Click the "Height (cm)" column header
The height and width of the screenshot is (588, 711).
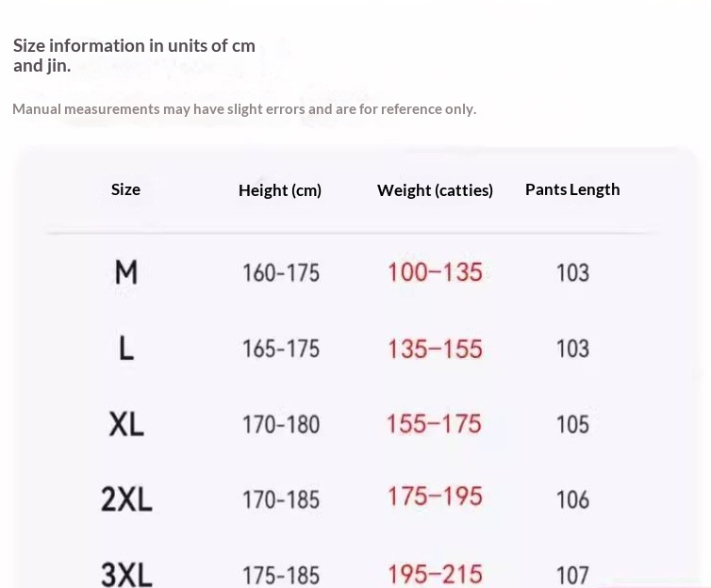(x=280, y=190)
